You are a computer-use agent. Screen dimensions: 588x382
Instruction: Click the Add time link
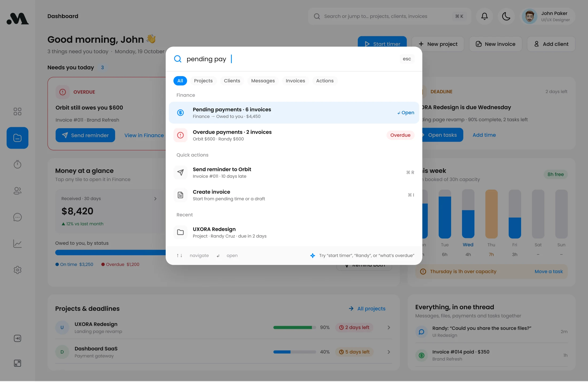pos(484,135)
